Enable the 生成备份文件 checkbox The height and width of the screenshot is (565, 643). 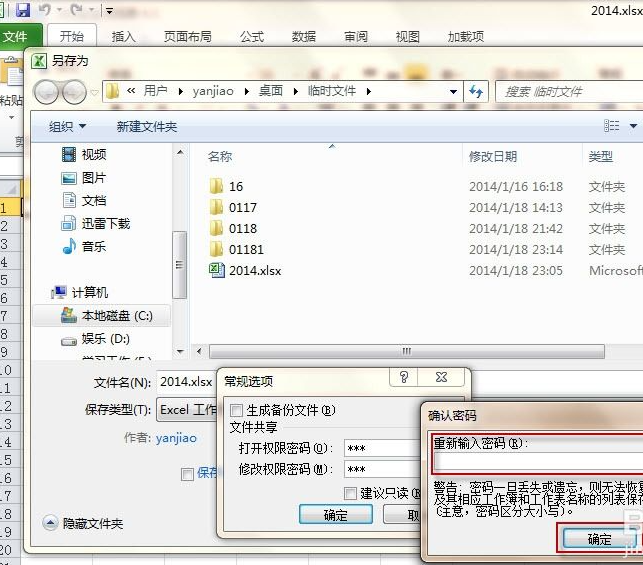click(237, 410)
